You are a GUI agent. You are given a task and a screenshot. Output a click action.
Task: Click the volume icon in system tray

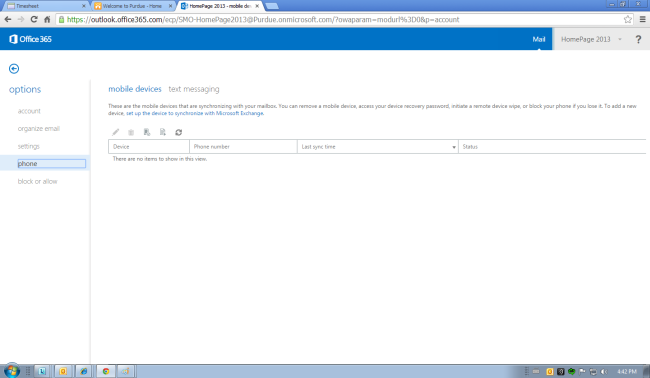604,371
